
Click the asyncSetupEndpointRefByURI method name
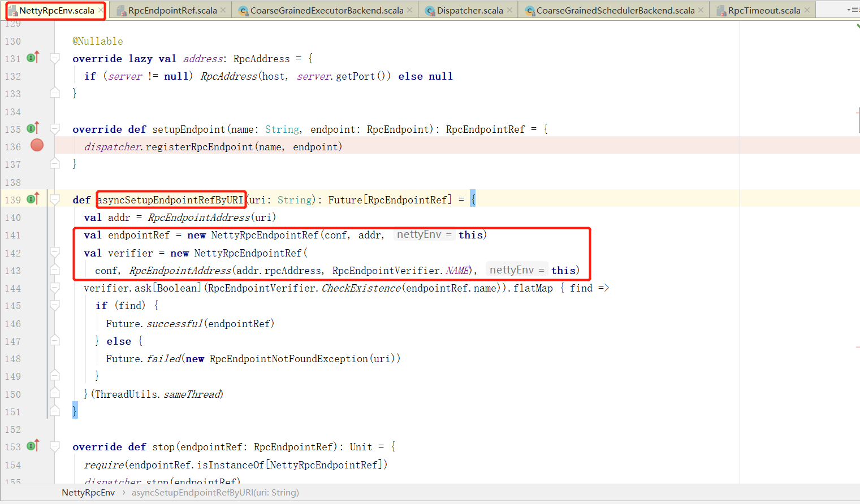tap(170, 200)
